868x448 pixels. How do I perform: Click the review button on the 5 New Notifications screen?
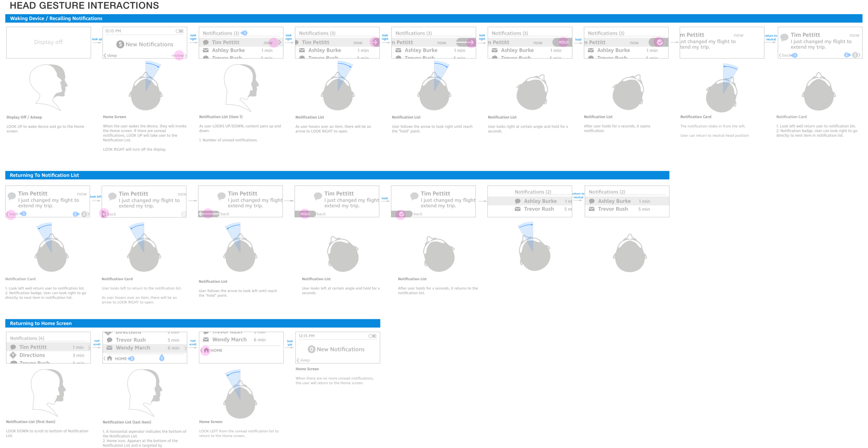click(x=177, y=56)
